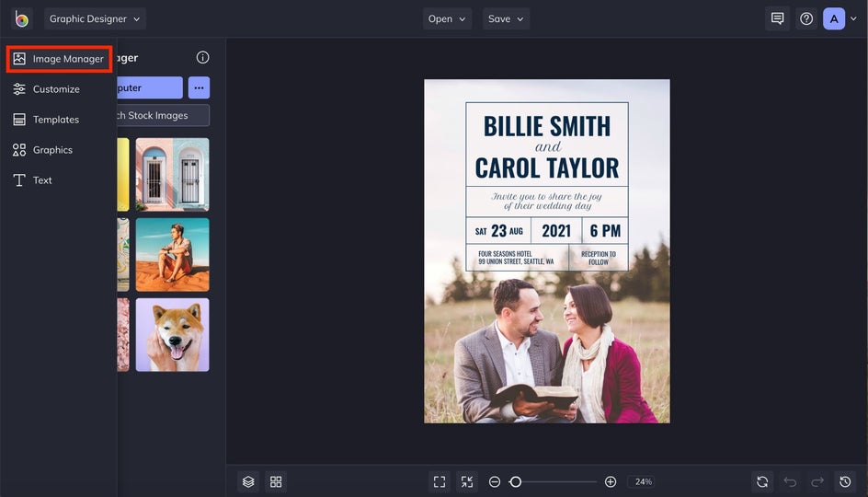868x497 pixels.
Task: Click the account avatar A
Action: click(x=834, y=18)
